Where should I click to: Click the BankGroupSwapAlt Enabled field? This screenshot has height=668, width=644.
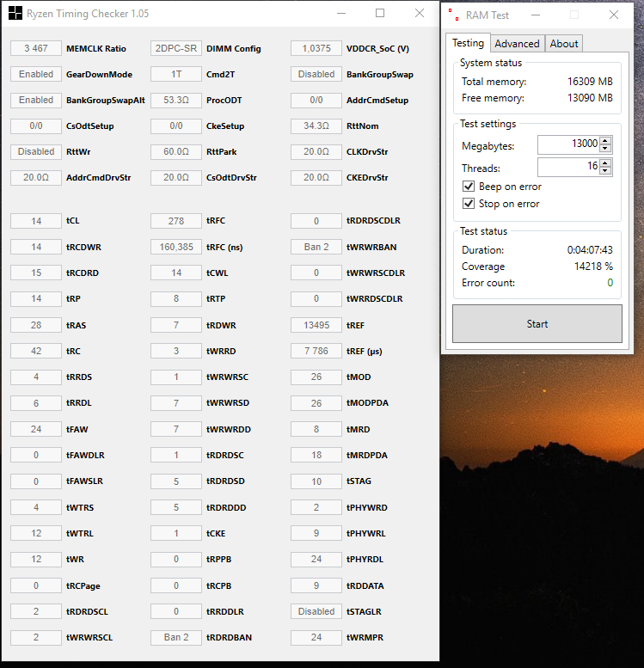click(36, 100)
